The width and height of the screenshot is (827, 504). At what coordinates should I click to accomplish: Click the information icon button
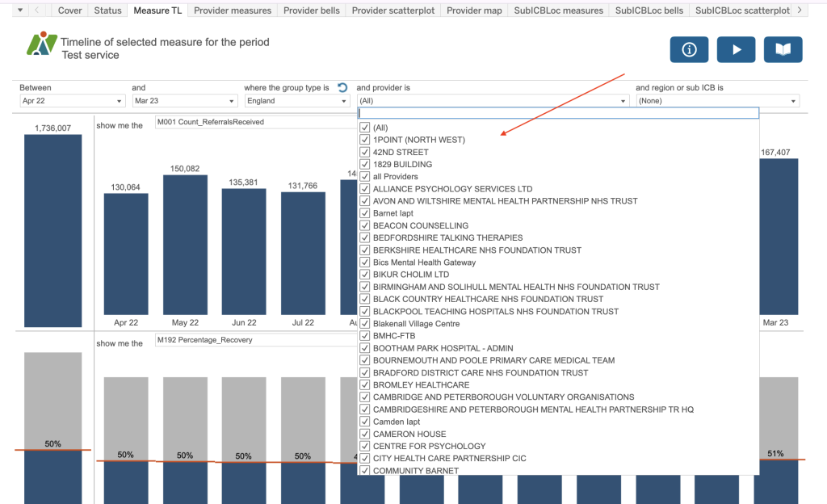click(x=689, y=49)
